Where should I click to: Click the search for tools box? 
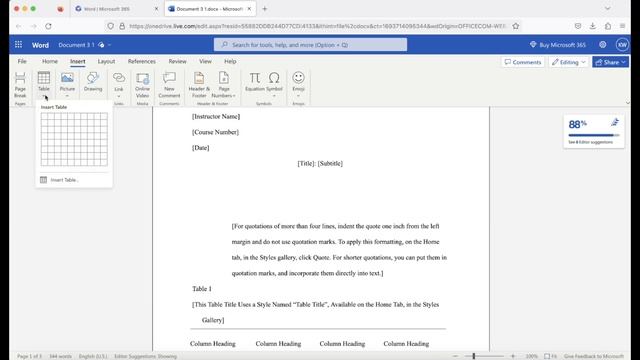(x=310, y=45)
